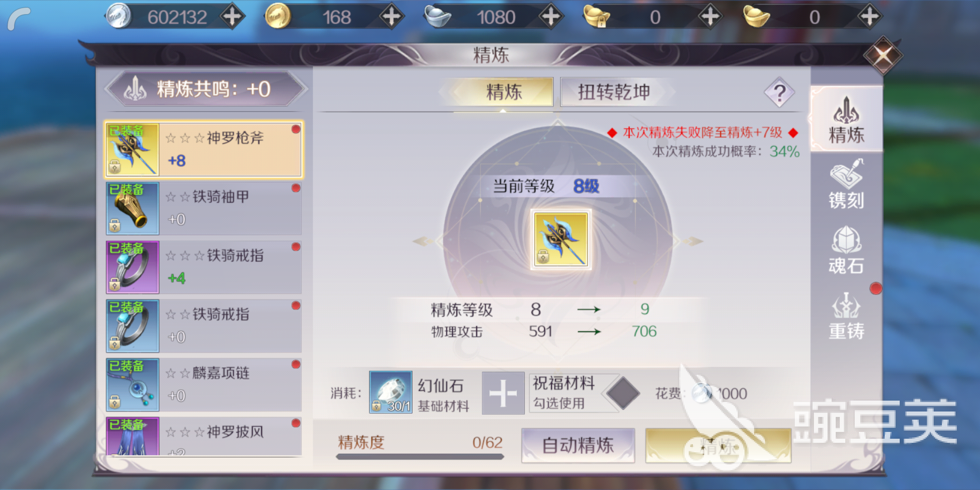This screenshot has height=490, width=980.
Task: Click plus next to 1080 silver ingots
Action: [x=551, y=17]
